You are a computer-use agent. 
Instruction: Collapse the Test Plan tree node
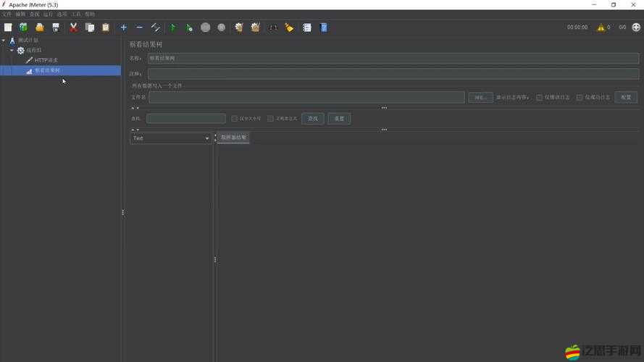(4, 41)
